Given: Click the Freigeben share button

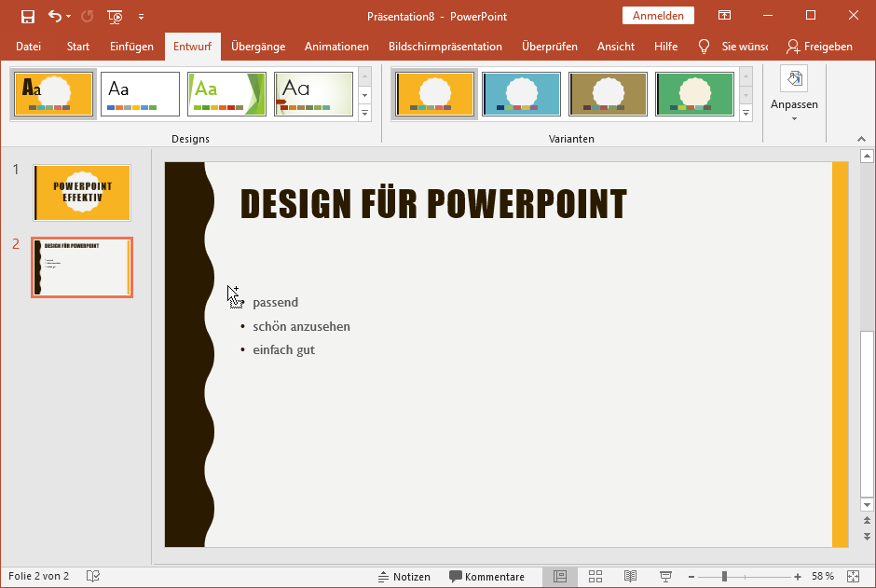Looking at the screenshot, I should point(819,47).
